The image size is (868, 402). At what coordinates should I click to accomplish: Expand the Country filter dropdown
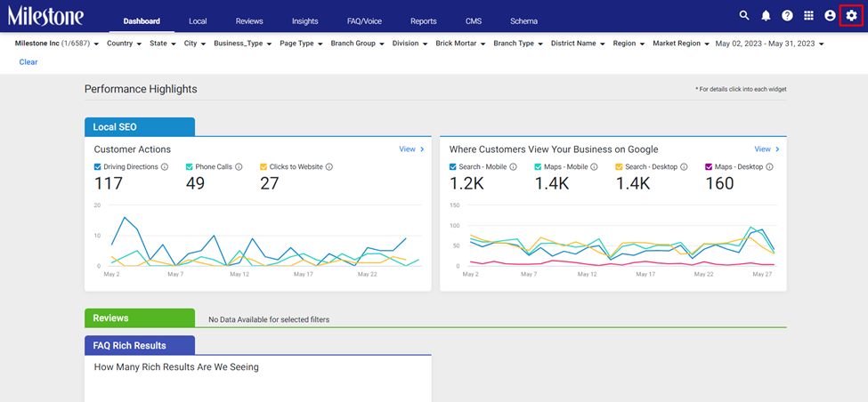pos(124,43)
